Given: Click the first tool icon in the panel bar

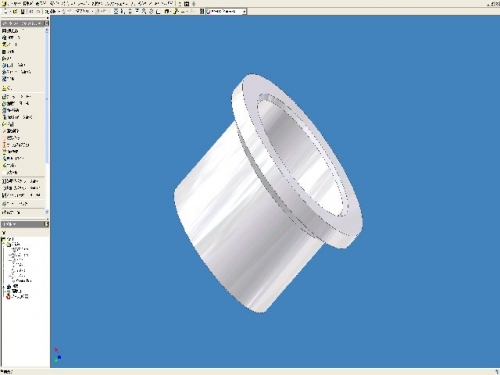Looking at the screenshot, I should pyautogui.click(x=4, y=31).
